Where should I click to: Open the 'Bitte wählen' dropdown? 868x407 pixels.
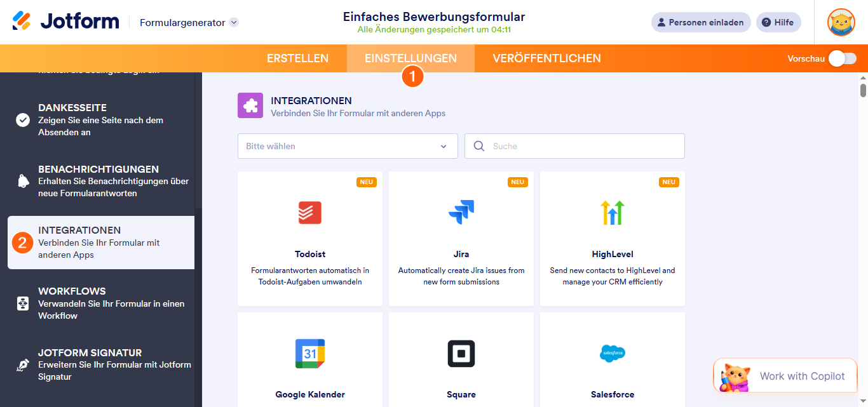(x=347, y=146)
